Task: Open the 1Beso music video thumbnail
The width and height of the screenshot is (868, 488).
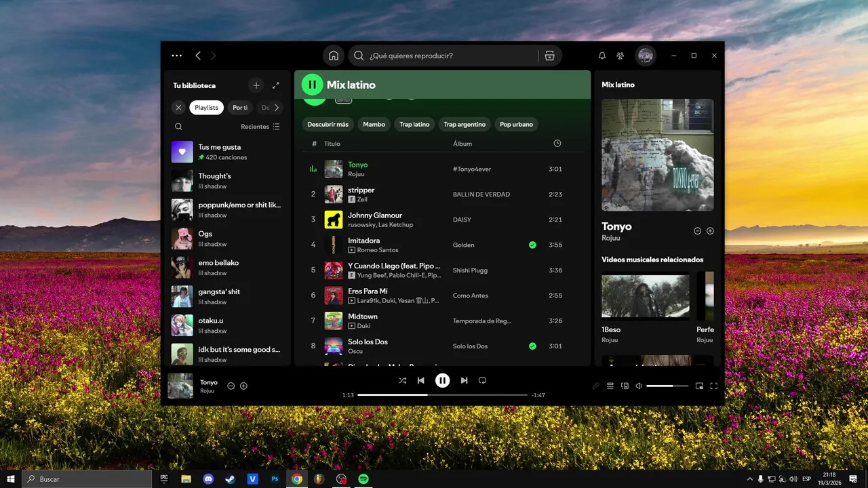Action: 646,296
